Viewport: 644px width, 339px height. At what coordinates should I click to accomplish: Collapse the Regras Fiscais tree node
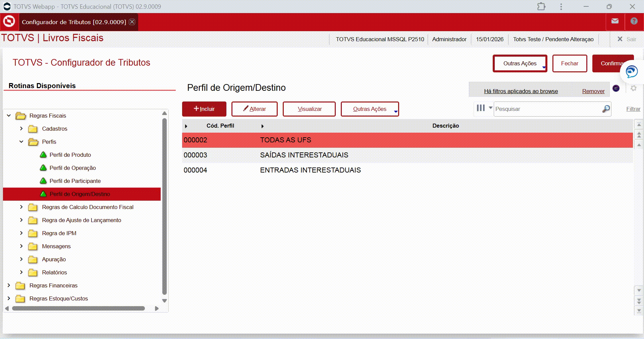point(9,116)
